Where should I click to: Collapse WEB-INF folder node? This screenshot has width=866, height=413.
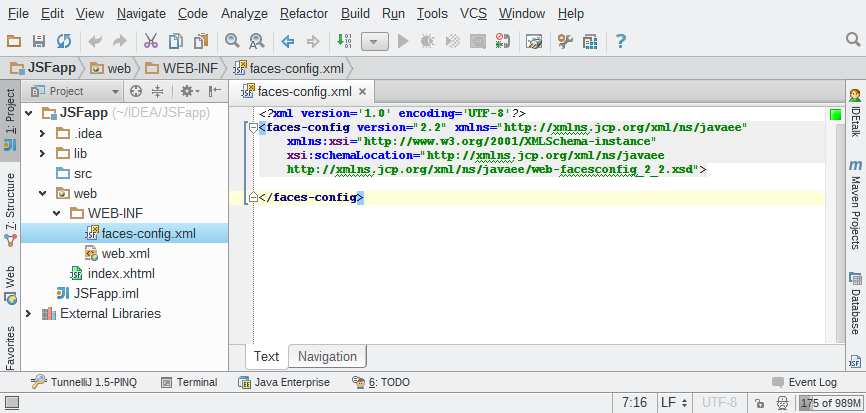coord(56,214)
